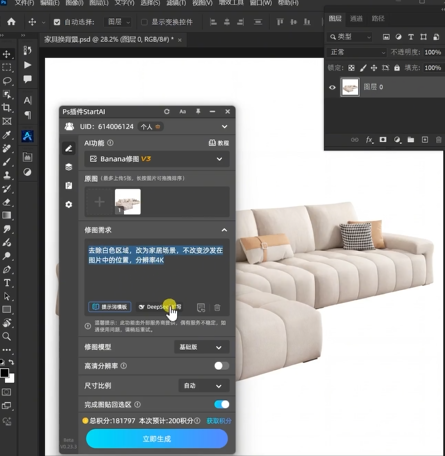The height and width of the screenshot is (456, 445).
Task: Click the 立即生成 button
Action: pos(157,439)
